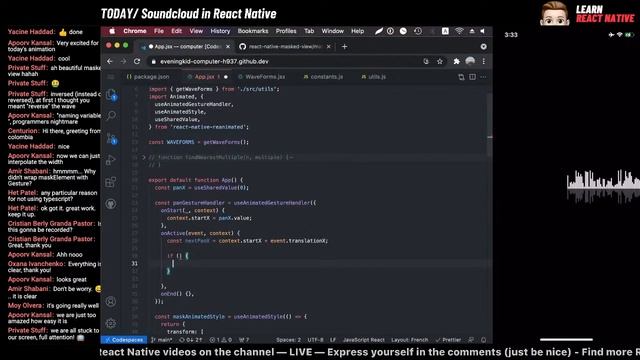Open the Explorer view in the activity bar
This screenshot has width=640, height=360.
111,95
